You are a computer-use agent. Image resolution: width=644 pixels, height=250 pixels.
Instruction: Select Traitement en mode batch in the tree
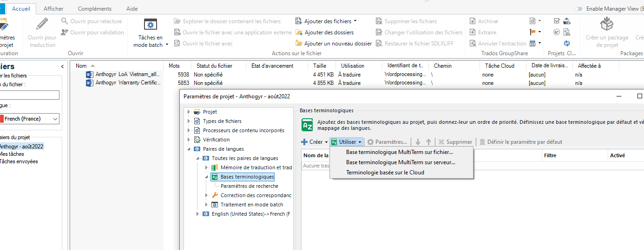click(251, 205)
